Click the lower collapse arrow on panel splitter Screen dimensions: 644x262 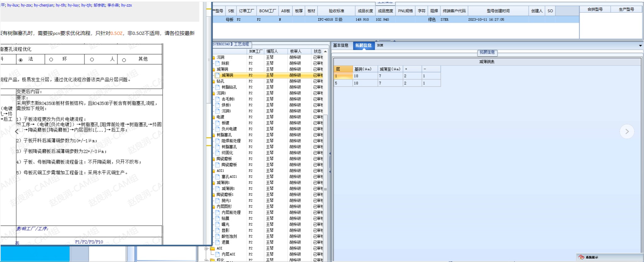click(330, 172)
